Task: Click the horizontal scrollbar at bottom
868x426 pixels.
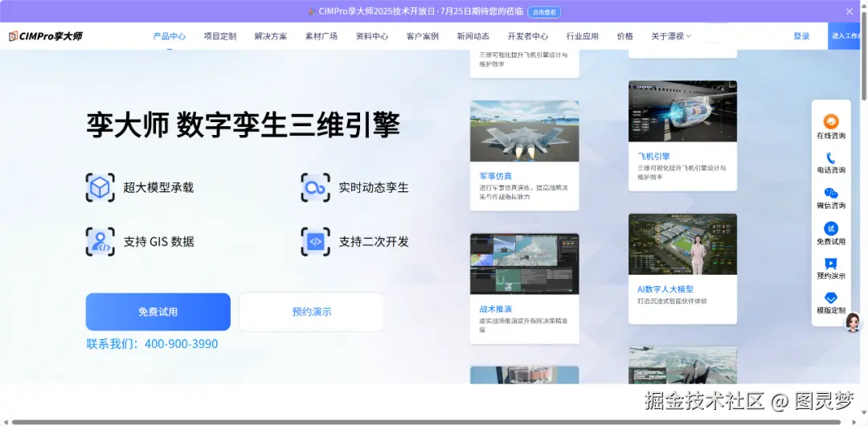Action: 428,422
